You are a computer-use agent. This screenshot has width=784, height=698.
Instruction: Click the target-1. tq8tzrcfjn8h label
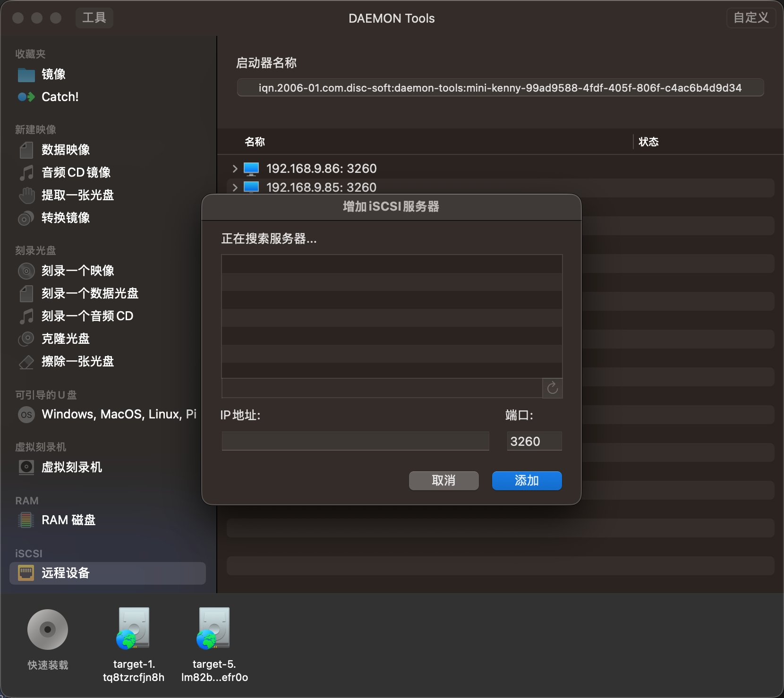134,671
